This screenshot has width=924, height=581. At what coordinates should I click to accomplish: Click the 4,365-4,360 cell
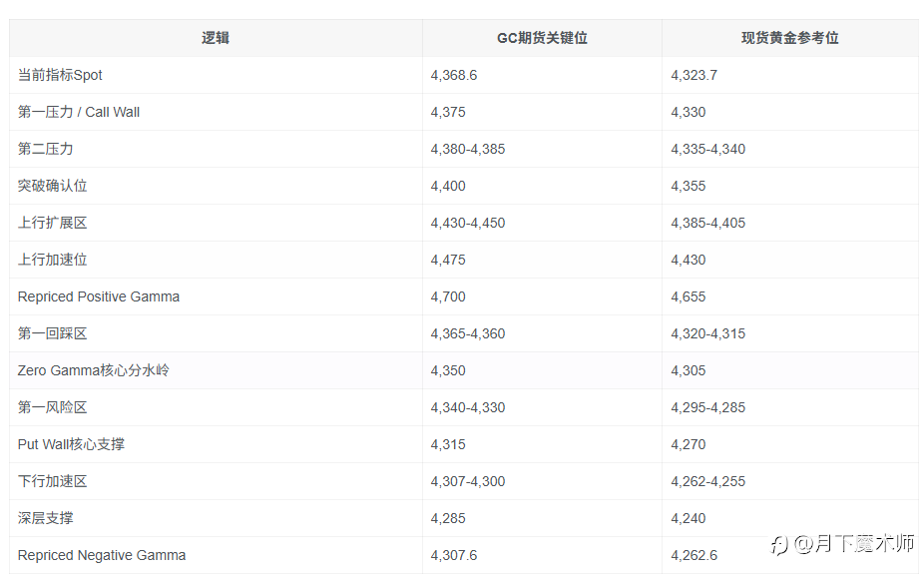(468, 334)
